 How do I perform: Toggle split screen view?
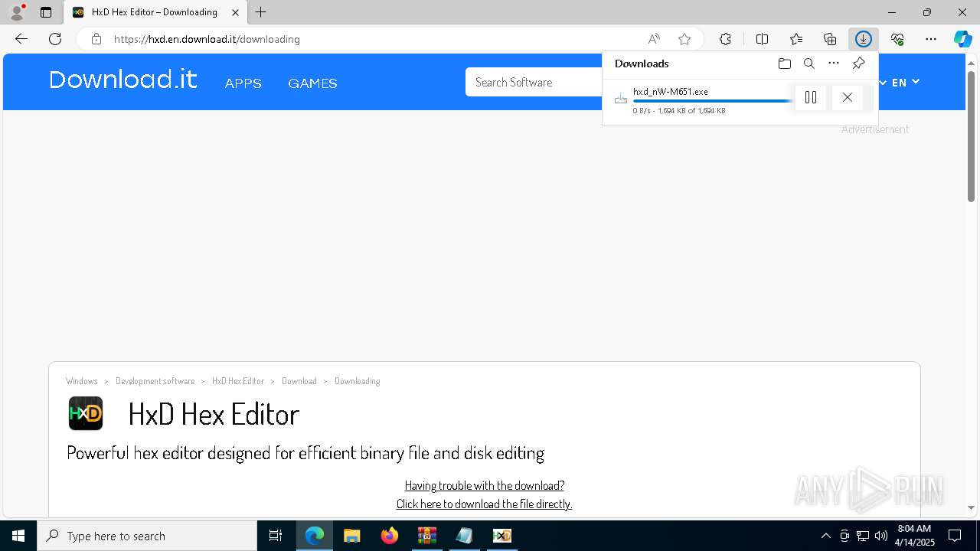(x=763, y=39)
